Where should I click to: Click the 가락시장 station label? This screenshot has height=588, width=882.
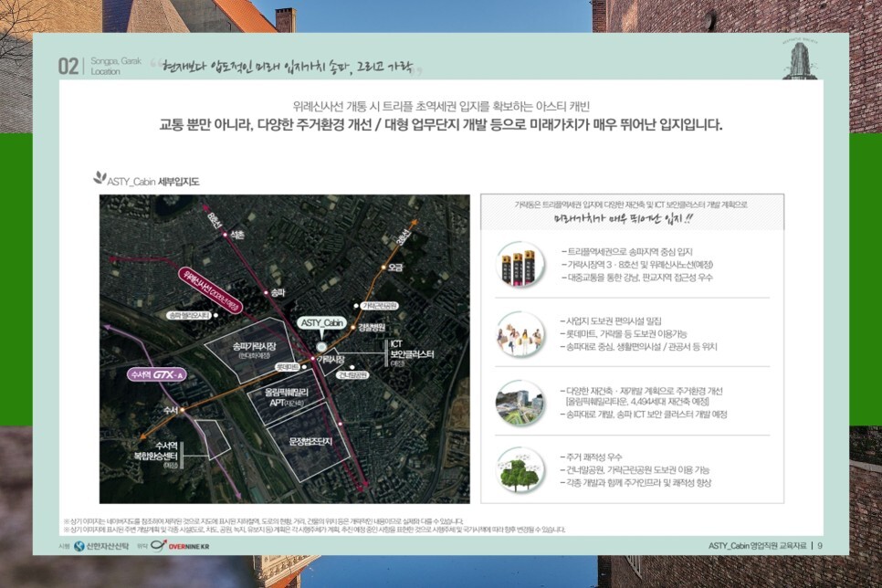tap(331, 359)
